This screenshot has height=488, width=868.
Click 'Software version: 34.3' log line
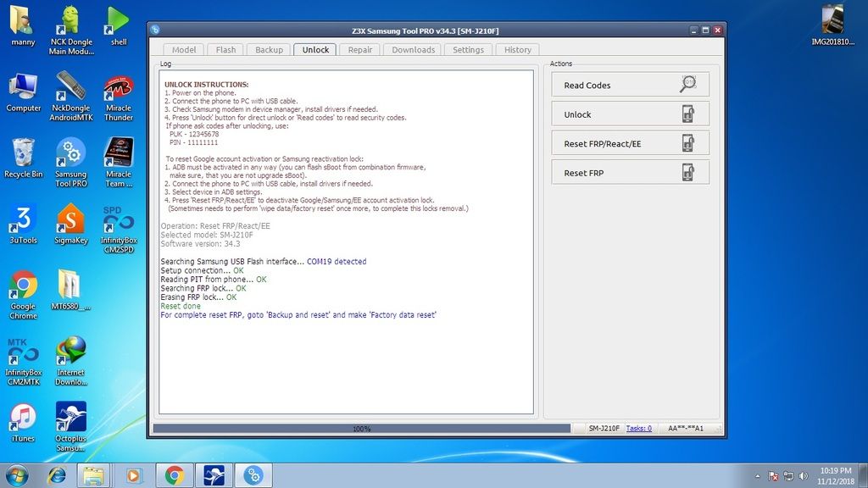[x=200, y=243]
